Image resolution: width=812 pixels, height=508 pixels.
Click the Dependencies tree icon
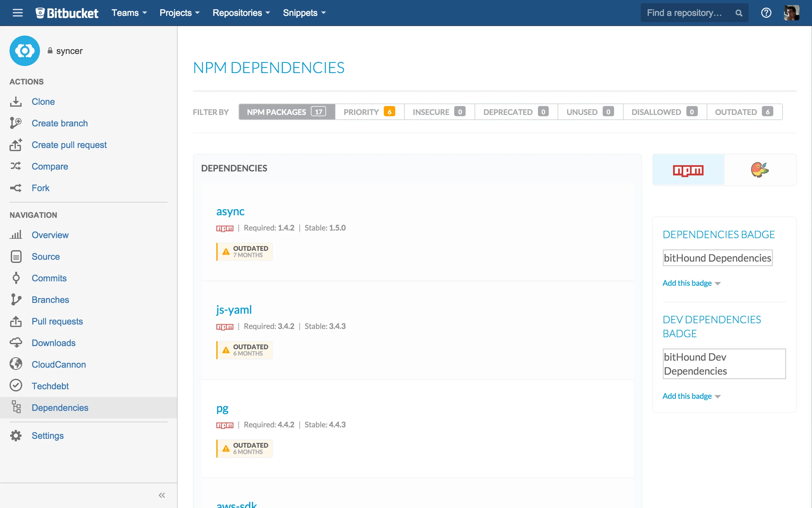coord(16,407)
